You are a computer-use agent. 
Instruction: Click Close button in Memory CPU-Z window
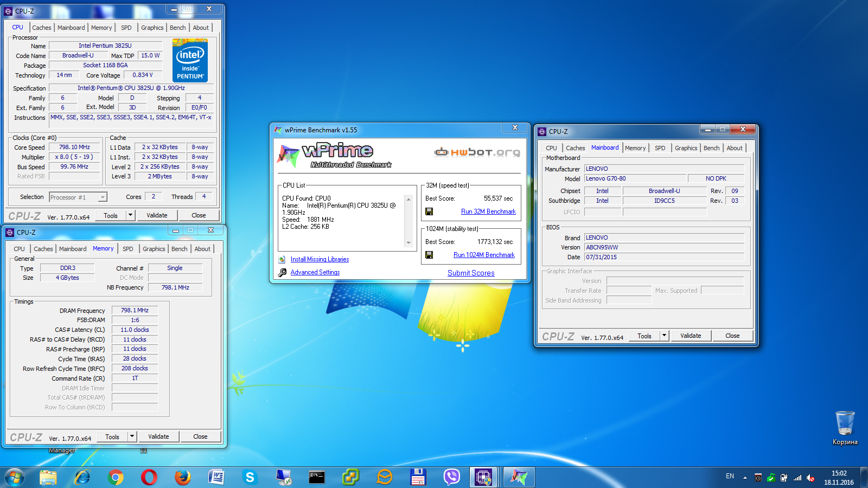(x=200, y=436)
